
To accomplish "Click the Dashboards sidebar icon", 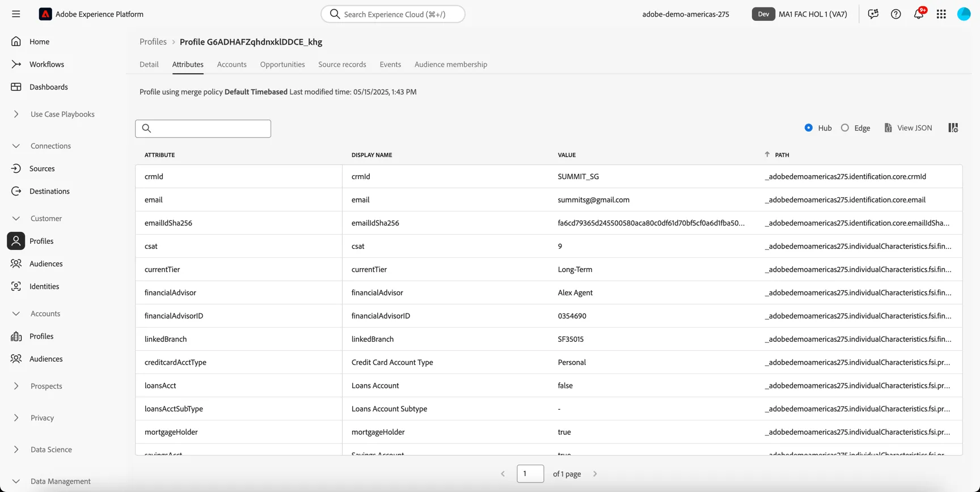I will [16, 87].
